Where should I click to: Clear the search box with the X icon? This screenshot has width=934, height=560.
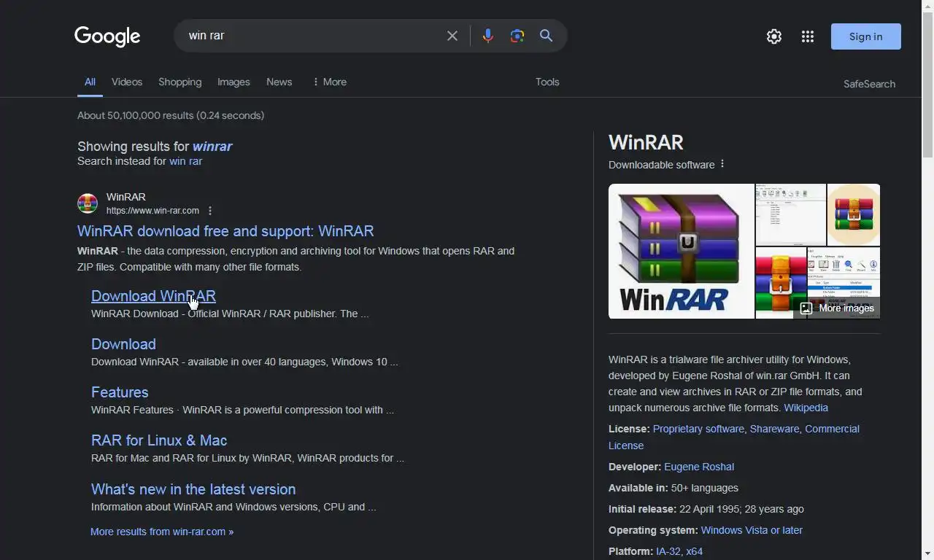pos(452,36)
